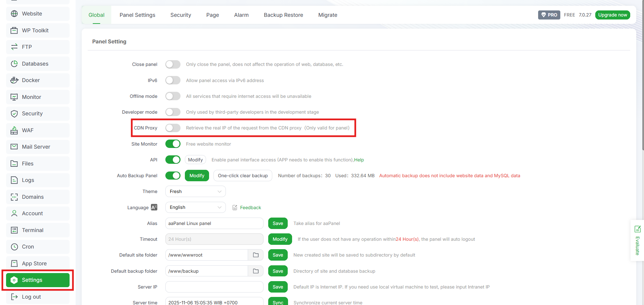Click the Domains bracket icon

click(x=14, y=197)
